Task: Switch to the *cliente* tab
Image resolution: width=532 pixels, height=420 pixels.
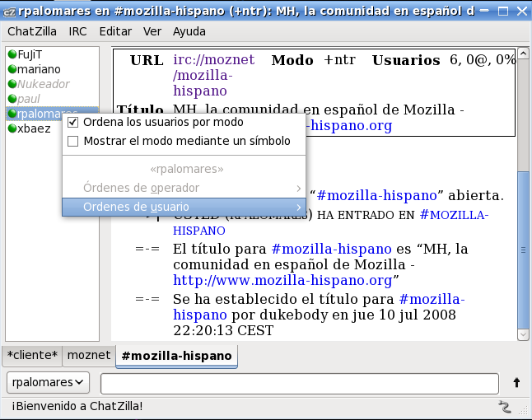Action: 32,356
